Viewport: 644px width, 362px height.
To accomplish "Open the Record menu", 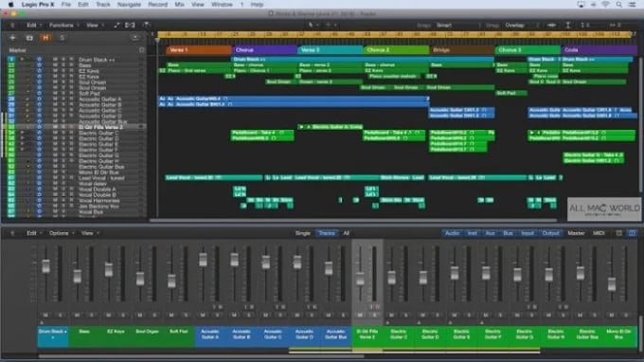I will coord(158,5).
